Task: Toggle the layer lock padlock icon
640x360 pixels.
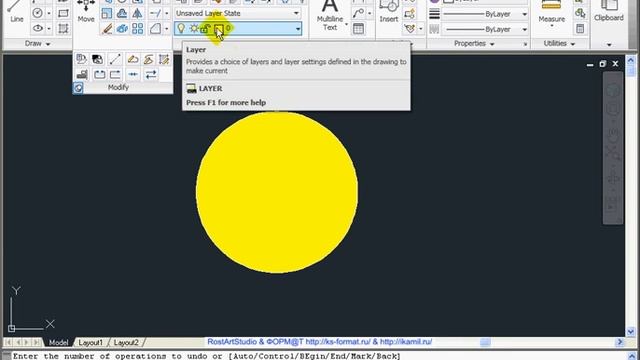Action: click(x=205, y=28)
